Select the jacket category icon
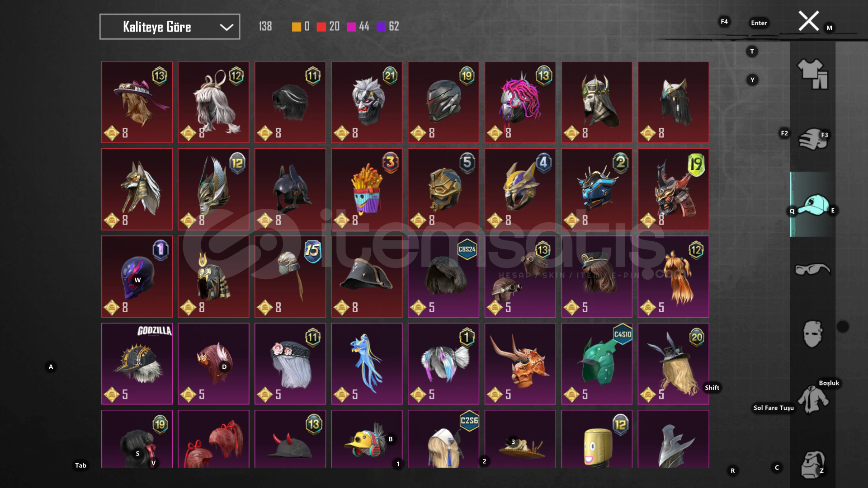868x488 pixels. coord(812,399)
